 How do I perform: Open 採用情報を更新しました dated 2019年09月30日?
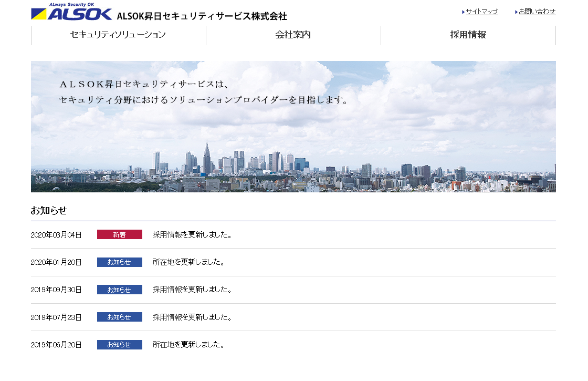192,290
